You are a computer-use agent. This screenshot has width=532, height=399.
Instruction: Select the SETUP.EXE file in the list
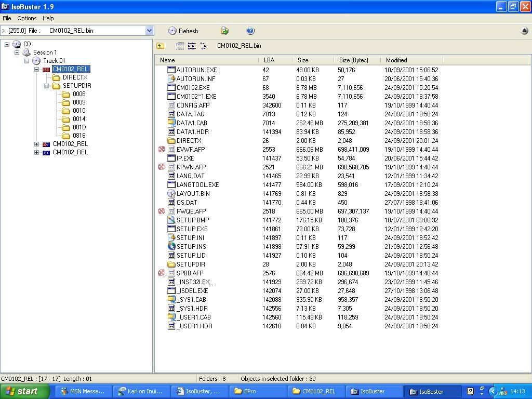[192, 229]
